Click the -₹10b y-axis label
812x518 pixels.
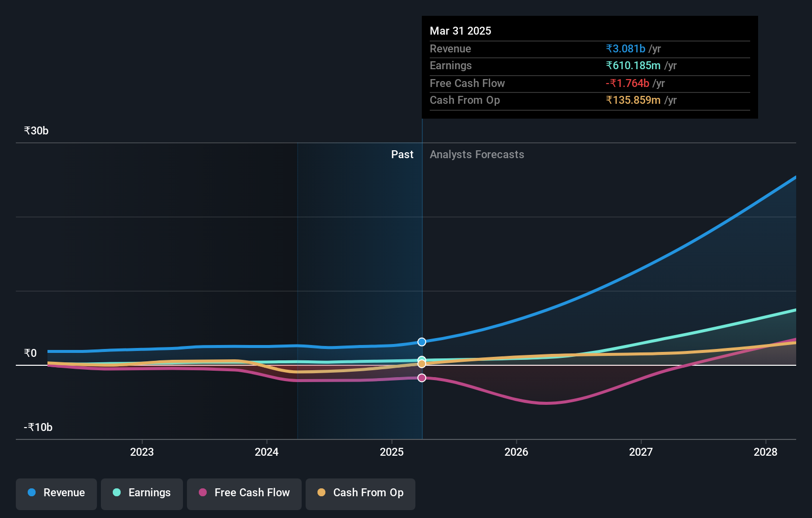pos(38,428)
